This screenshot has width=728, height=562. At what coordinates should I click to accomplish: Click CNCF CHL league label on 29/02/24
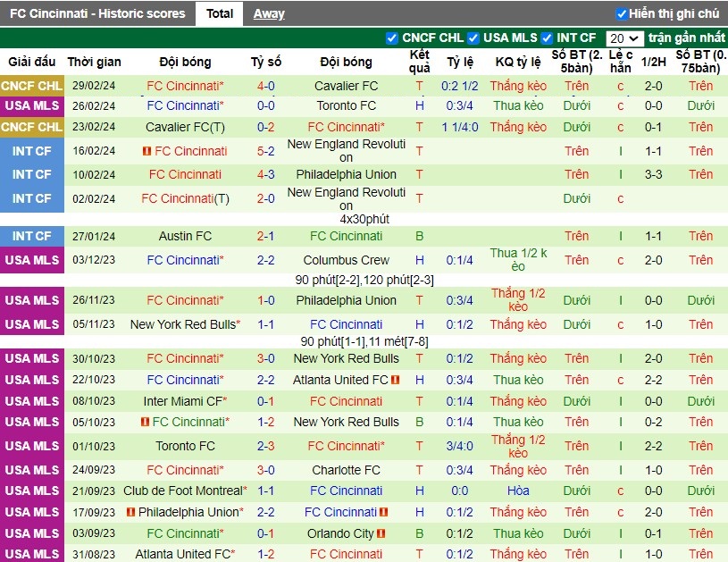point(31,86)
